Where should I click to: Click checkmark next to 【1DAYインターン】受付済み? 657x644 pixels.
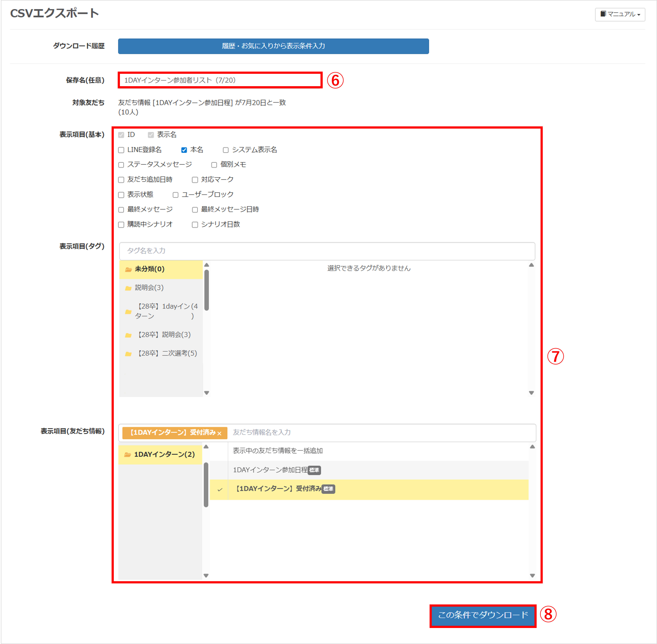[x=220, y=489]
